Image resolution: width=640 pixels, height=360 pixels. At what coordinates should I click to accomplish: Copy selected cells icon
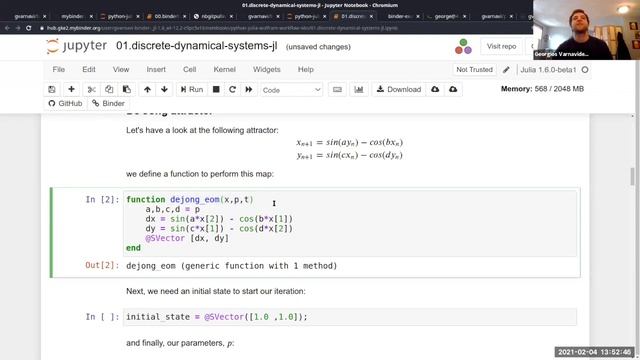pos(109,89)
